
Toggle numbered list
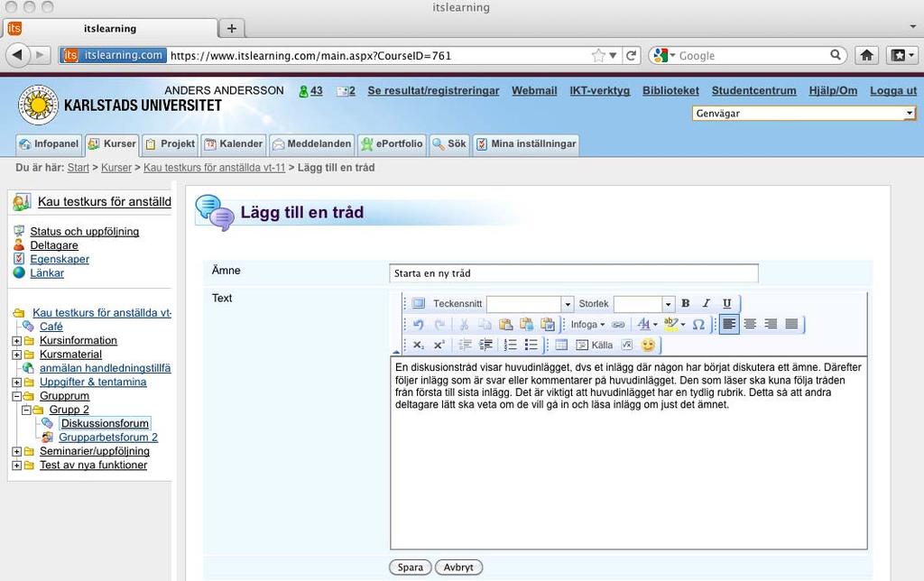click(511, 345)
